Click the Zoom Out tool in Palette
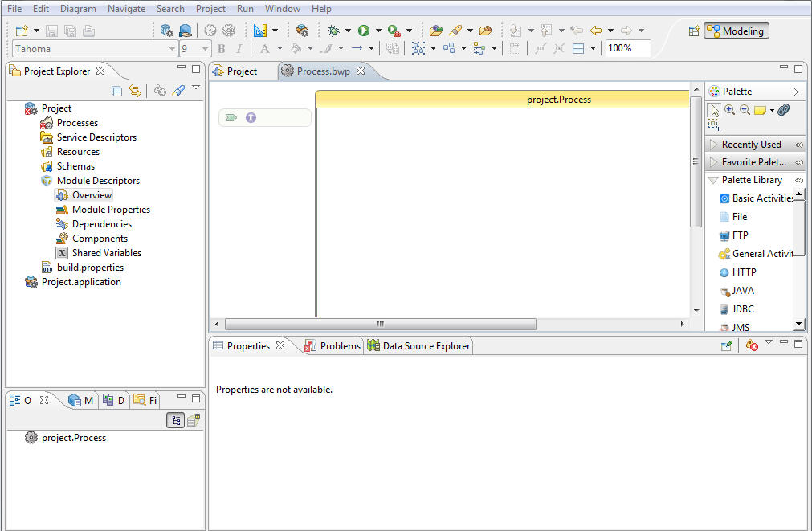Screen dimensions: 812x531 coord(745,110)
